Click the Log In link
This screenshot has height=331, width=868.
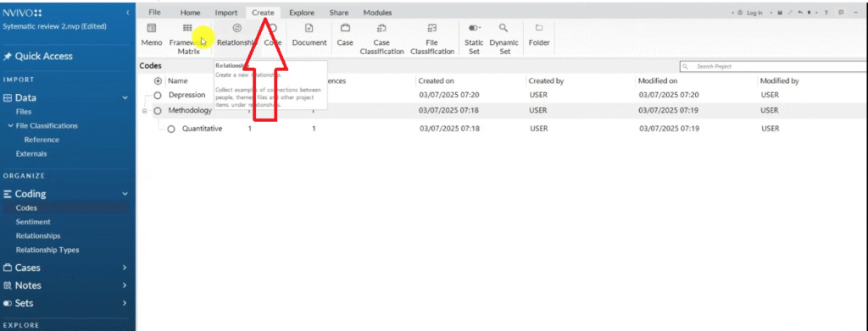[x=754, y=13]
